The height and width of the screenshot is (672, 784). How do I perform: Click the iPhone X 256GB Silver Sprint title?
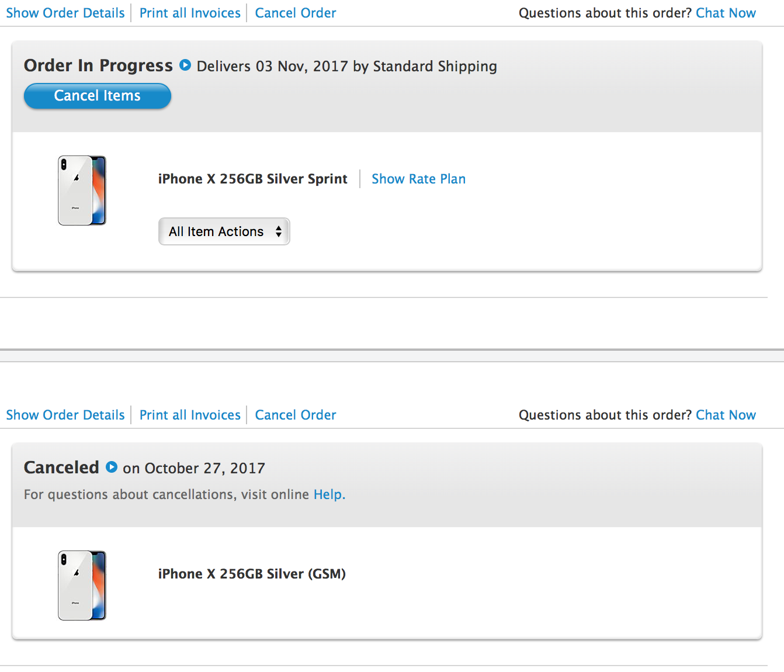(252, 179)
